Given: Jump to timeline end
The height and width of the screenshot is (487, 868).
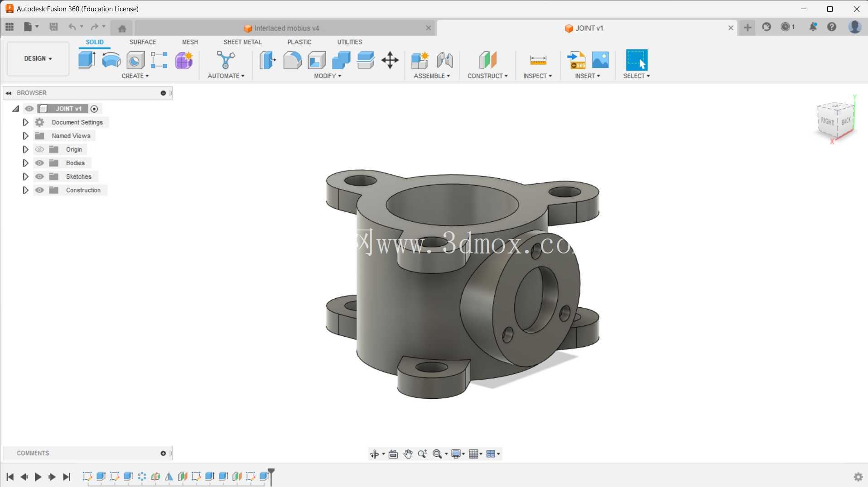Looking at the screenshot, I should pos(67,477).
